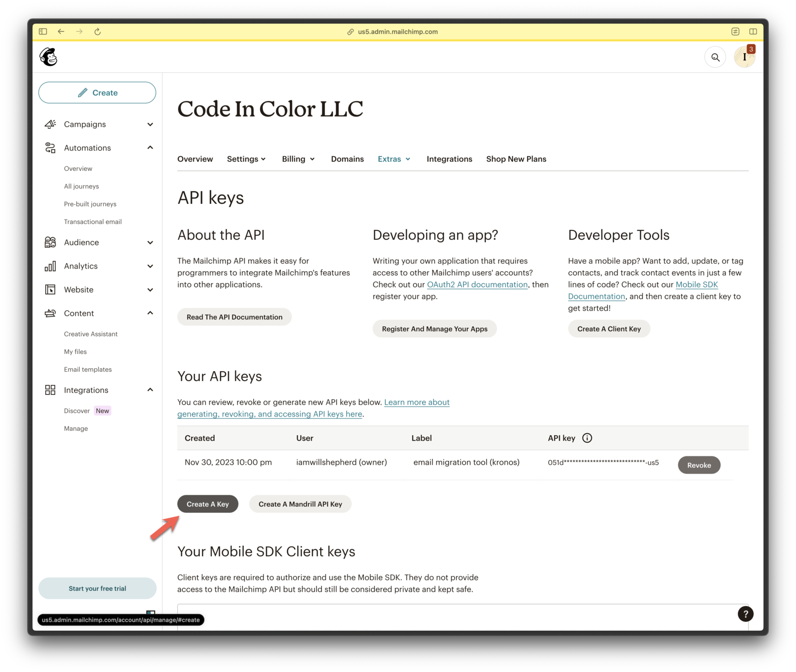Click the Automations flow icon

(x=50, y=148)
